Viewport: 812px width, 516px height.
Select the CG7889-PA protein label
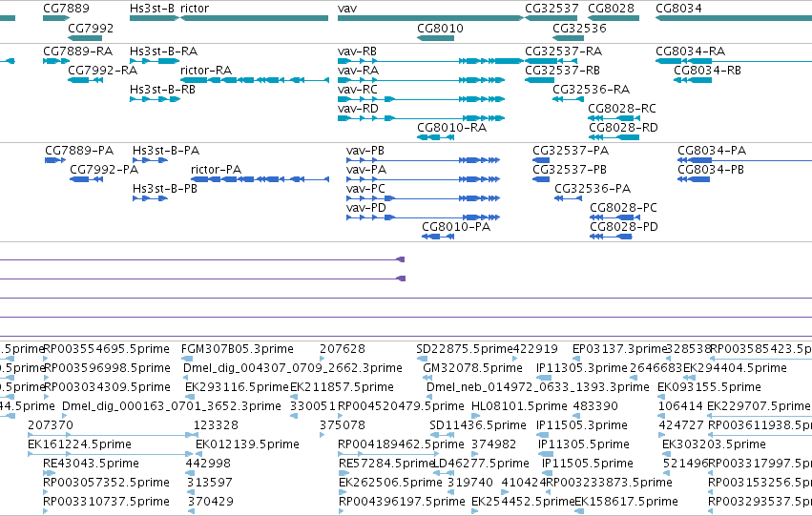(x=79, y=151)
